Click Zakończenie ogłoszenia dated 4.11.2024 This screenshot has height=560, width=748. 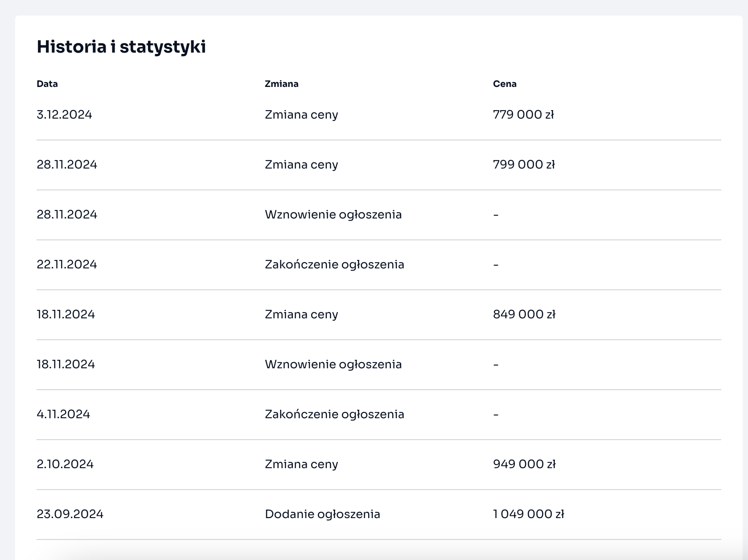coord(334,414)
